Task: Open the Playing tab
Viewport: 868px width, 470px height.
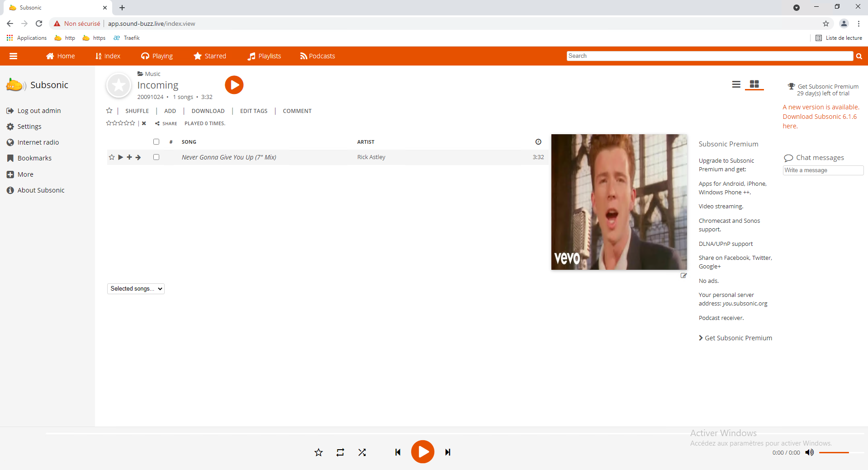Action: (157, 56)
